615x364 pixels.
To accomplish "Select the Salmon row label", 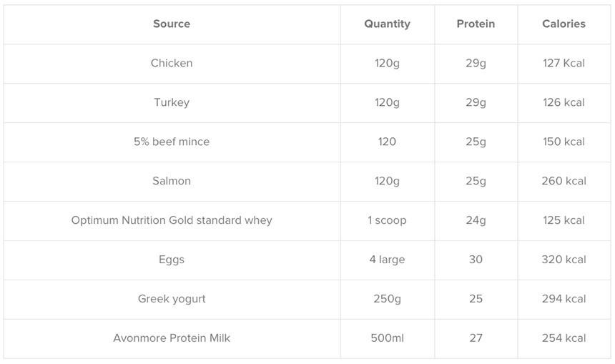I will (172, 181).
